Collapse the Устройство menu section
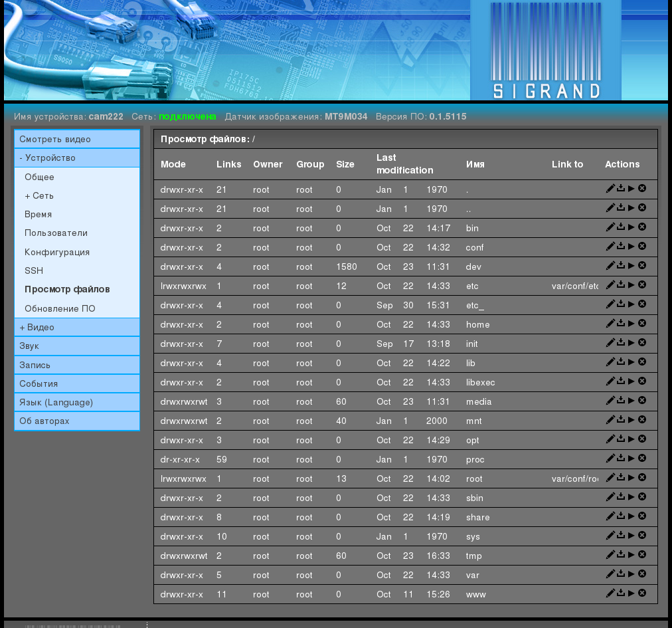 (x=77, y=158)
